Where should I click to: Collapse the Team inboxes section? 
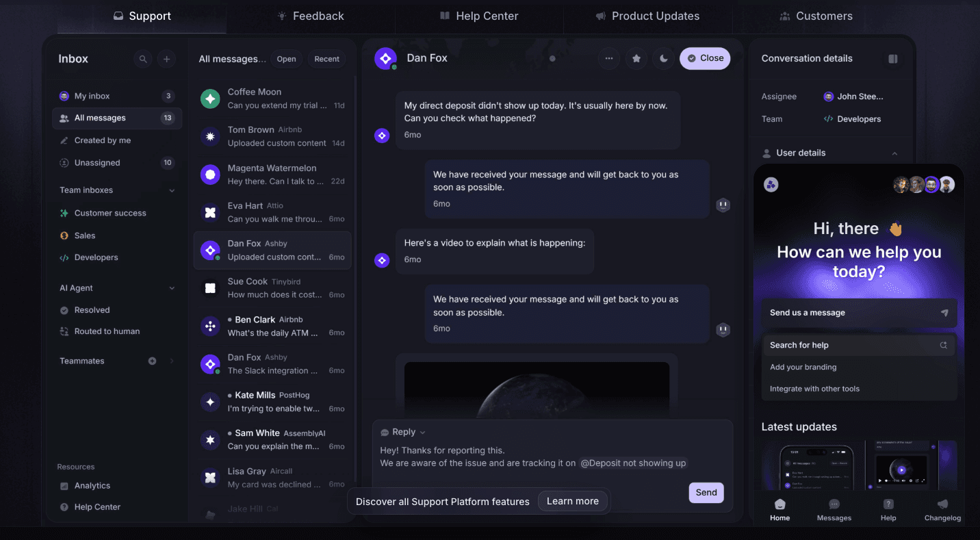pyautogui.click(x=172, y=190)
